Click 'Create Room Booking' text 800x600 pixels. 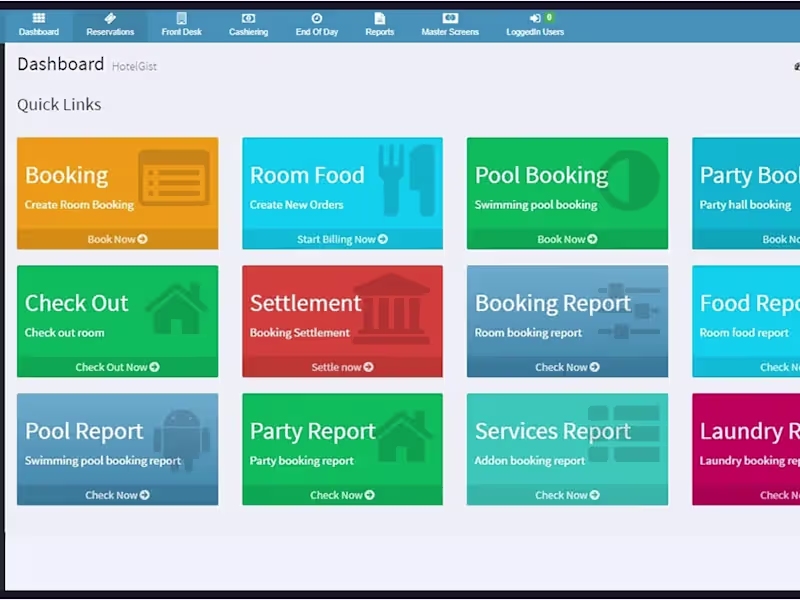point(79,205)
